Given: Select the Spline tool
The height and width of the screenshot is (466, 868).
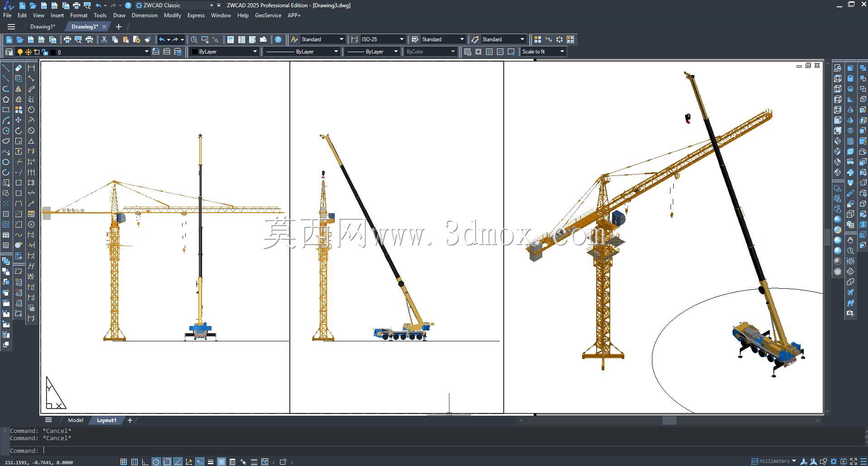Looking at the screenshot, I should (6, 151).
